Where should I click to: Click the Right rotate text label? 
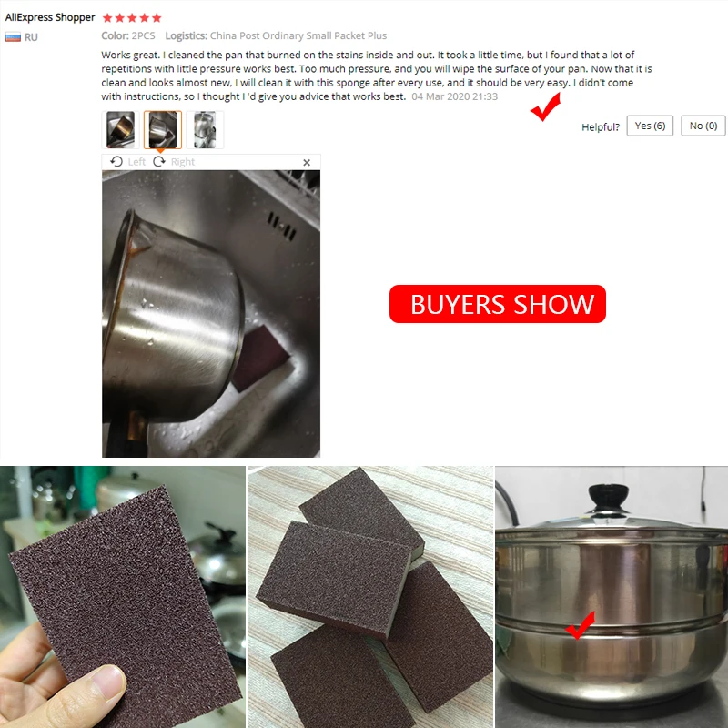[x=183, y=162]
